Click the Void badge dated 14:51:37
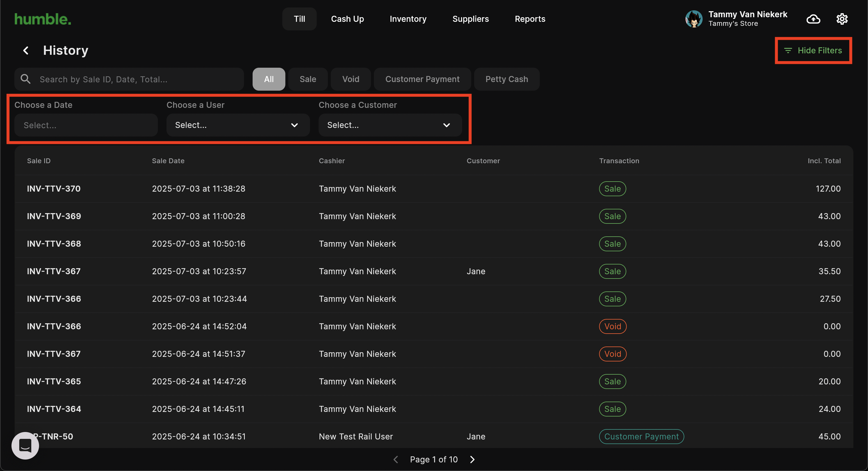The width and height of the screenshot is (868, 471). click(x=613, y=354)
